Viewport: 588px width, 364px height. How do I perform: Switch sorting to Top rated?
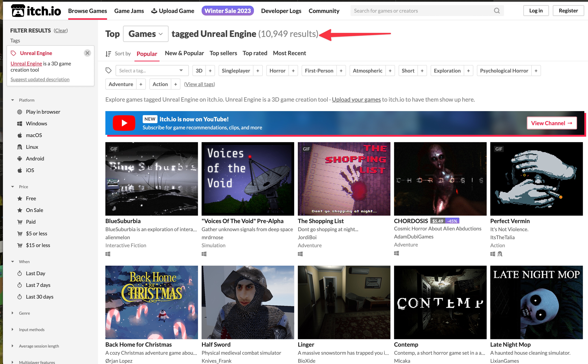tap(255, 53)
